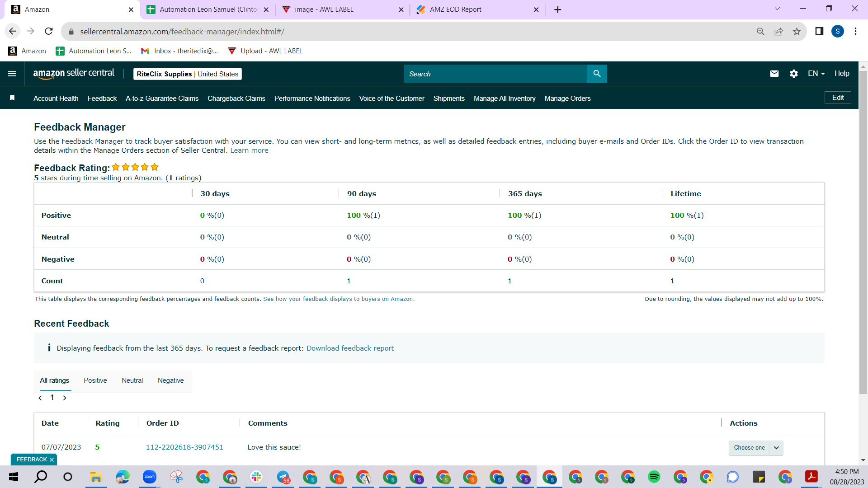Image resolution: width=868 pixels, height=488 pixels.
Task: Switch to AMZ EOD Report browser tab
Action: click(477, 9)
